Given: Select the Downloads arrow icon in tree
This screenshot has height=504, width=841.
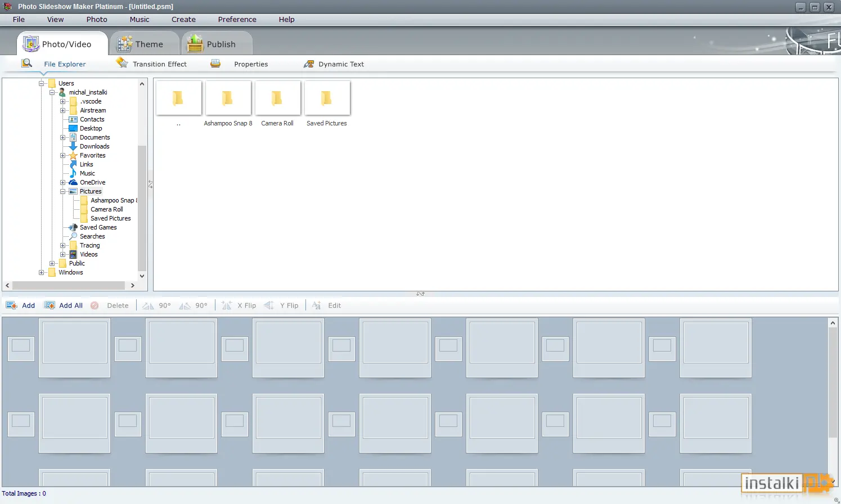Looking at the screenshot, I should pos(73,146).
